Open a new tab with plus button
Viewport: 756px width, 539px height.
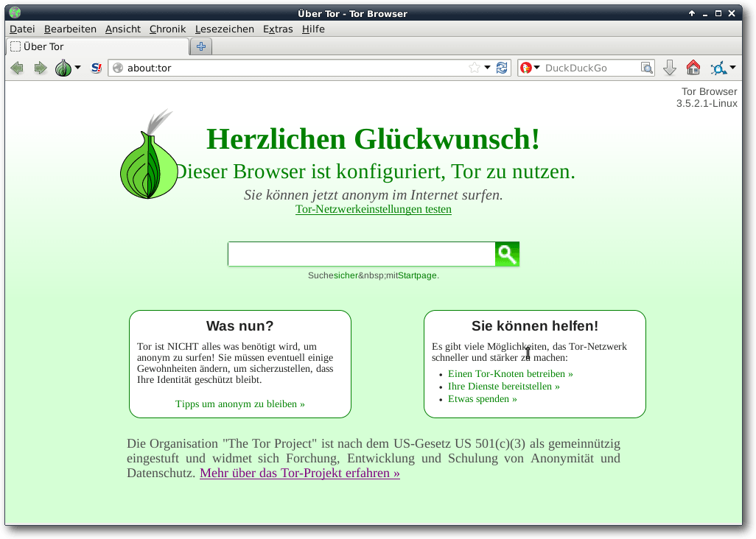click(x=201, y=46)
